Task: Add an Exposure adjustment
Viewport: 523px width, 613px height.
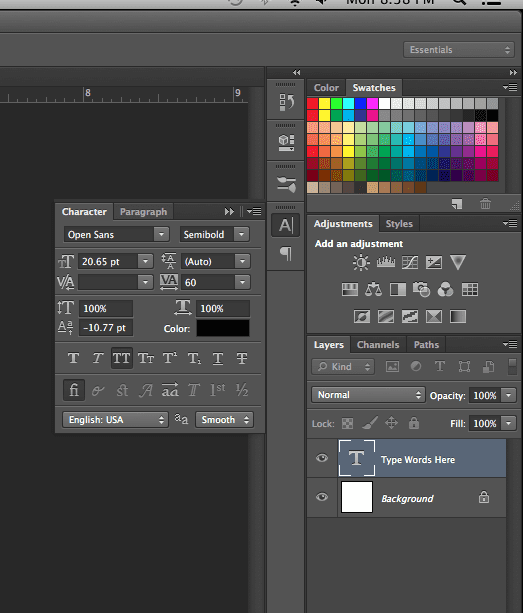Action: click(x=434, y=262)
